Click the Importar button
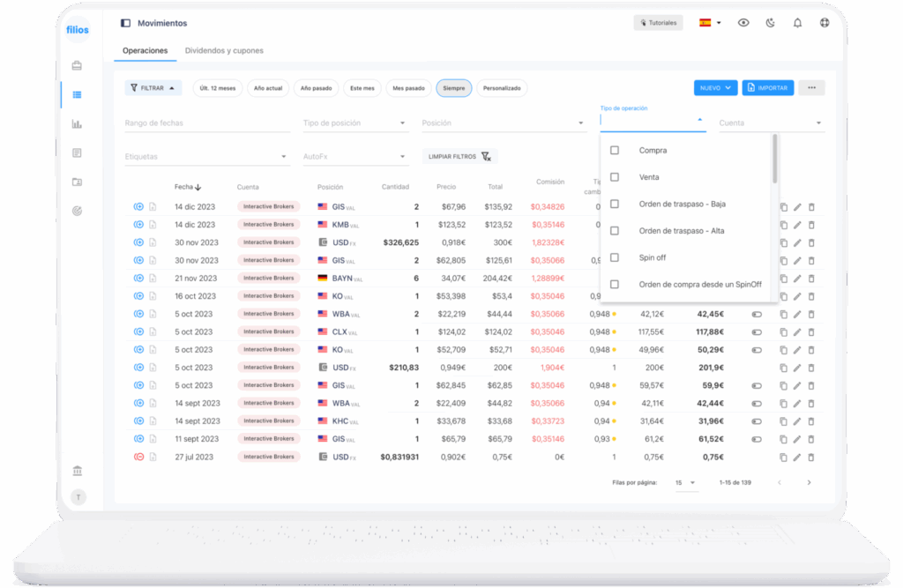Viewport: 903px width, 588px height. click(767, 88)
